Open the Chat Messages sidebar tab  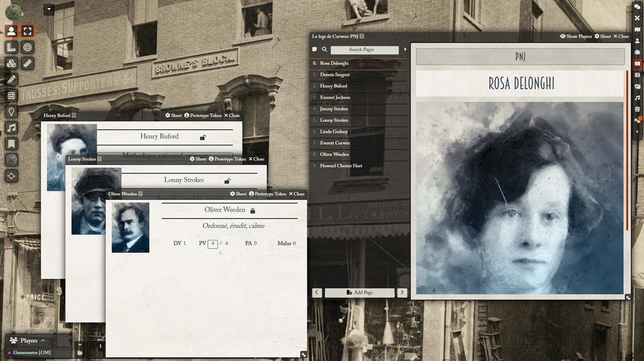637,7
